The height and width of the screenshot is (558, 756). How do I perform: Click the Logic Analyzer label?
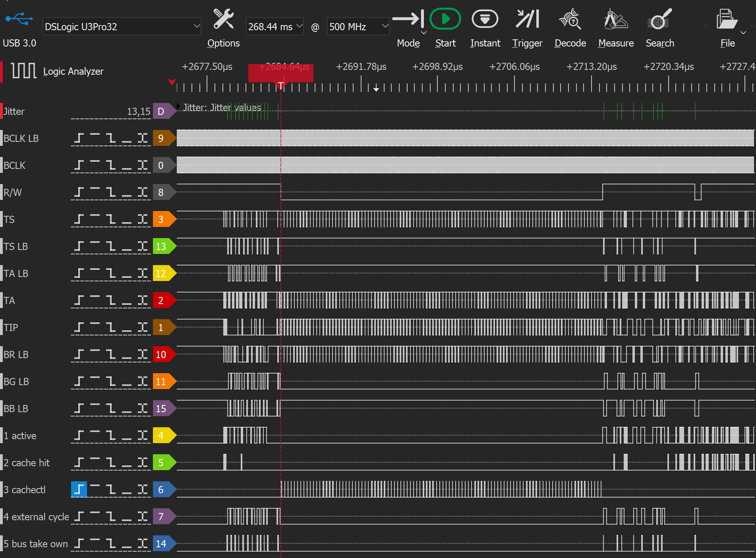tap(73, 72)
